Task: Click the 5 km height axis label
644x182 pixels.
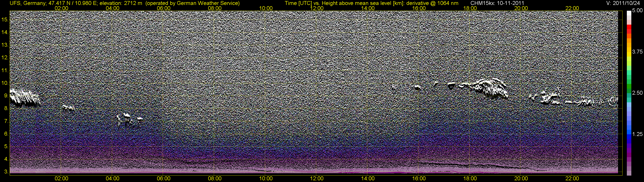Action: [x=6, y=147]
